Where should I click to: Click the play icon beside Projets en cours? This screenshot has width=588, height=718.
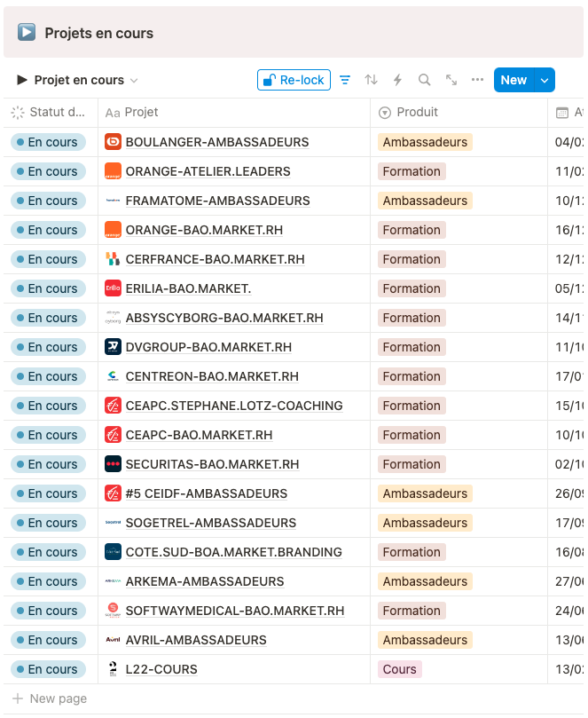click(x=27, y=33)
